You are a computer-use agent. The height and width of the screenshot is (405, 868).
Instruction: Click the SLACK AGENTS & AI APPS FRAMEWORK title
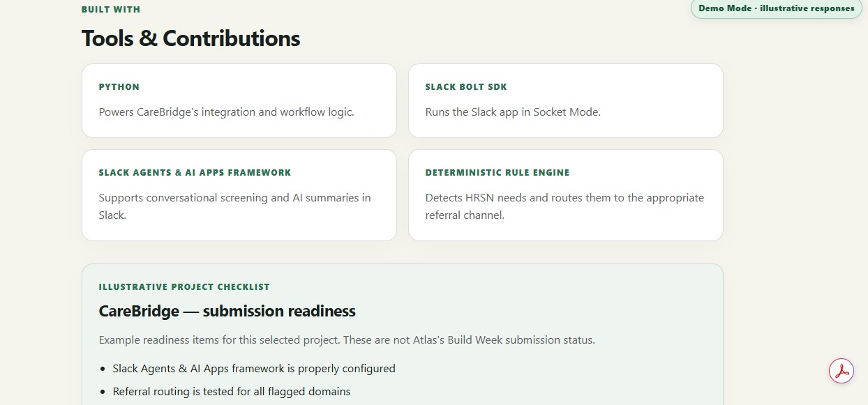pos(195,172)
